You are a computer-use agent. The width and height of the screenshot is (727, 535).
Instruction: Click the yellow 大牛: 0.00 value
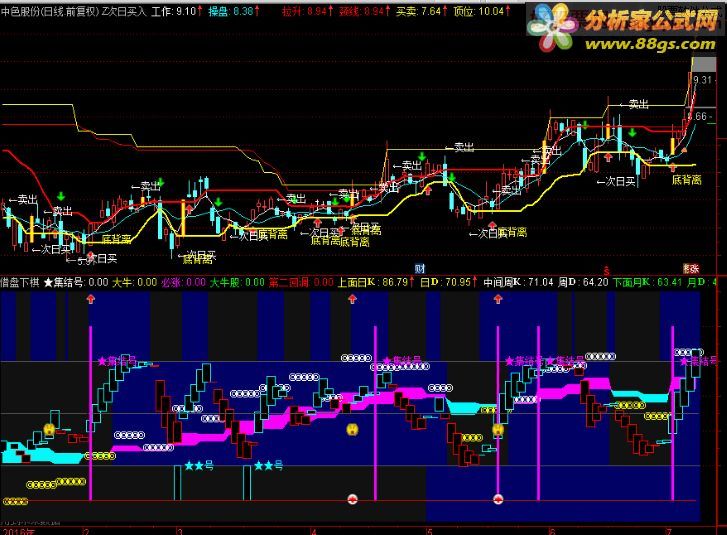[134, 282]
